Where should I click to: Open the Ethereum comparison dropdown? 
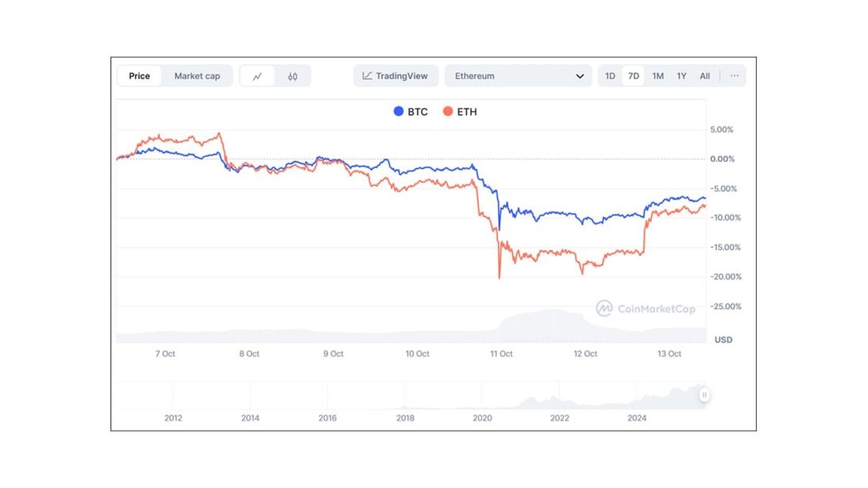point(518,75)
